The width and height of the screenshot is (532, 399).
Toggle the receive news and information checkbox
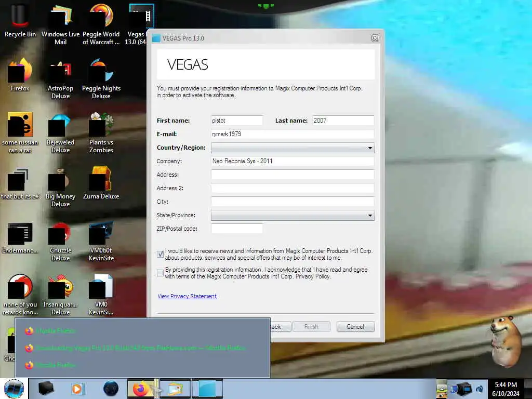pos(160,254)
